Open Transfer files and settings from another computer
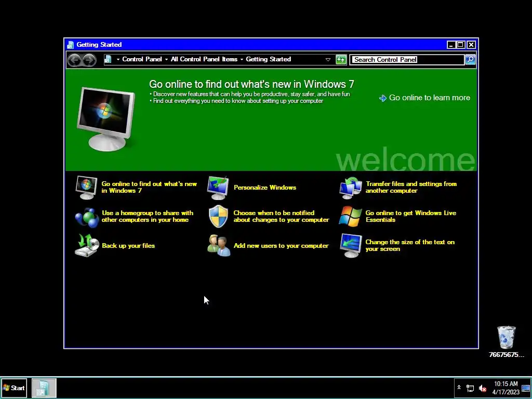The width and height of the screenshot is (532, 399). click(411, 187)
